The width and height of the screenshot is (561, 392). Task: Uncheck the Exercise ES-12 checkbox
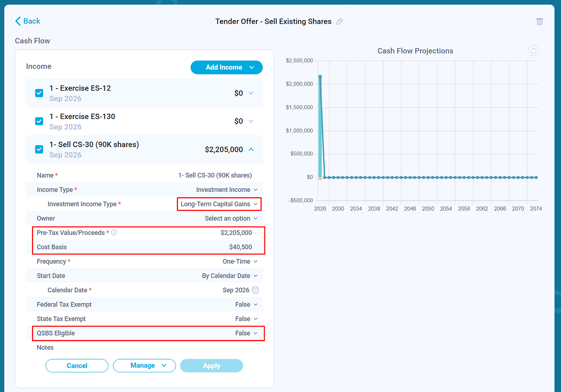pos(39,93)
